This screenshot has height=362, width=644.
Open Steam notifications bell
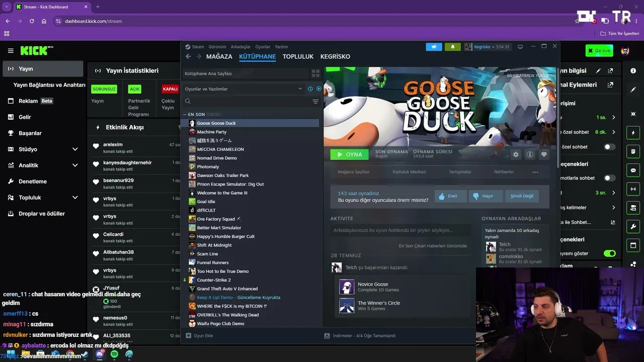point(452,47)
